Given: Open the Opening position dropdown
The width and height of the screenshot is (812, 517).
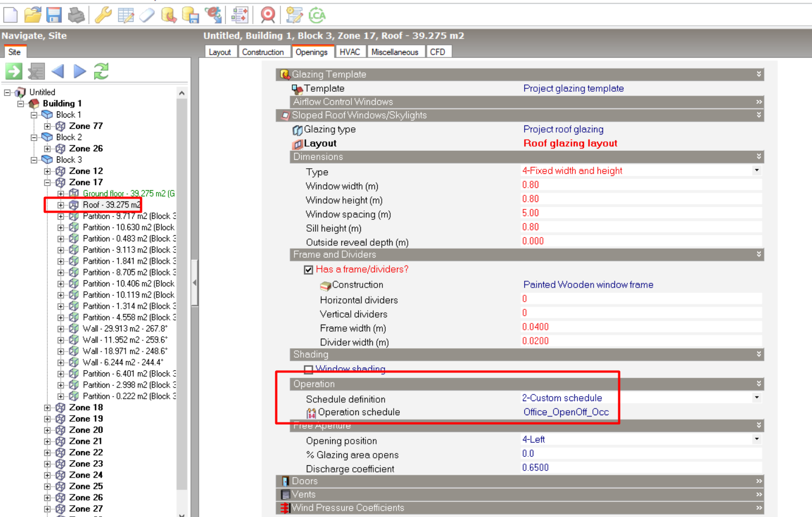Looking at the screenshot, I should pos(757,439).
